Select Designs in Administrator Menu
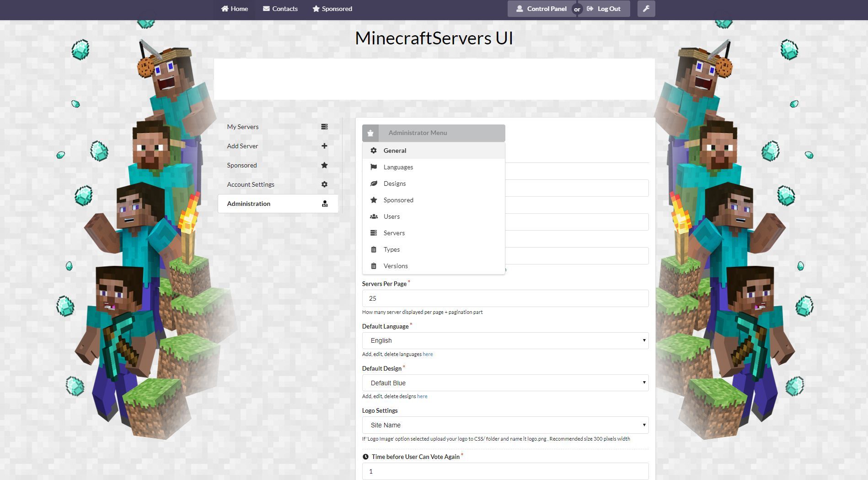This screenshot has width=868, height=480. (434, 183)
